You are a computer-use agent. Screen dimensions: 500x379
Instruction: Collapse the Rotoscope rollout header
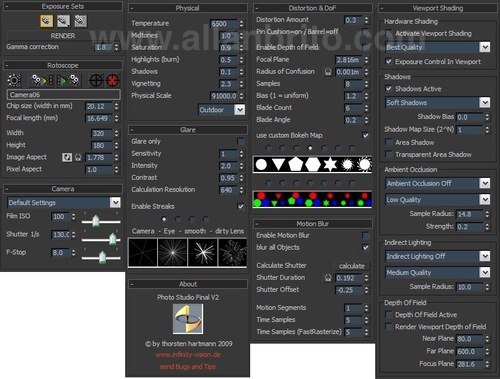click(63, 65)
